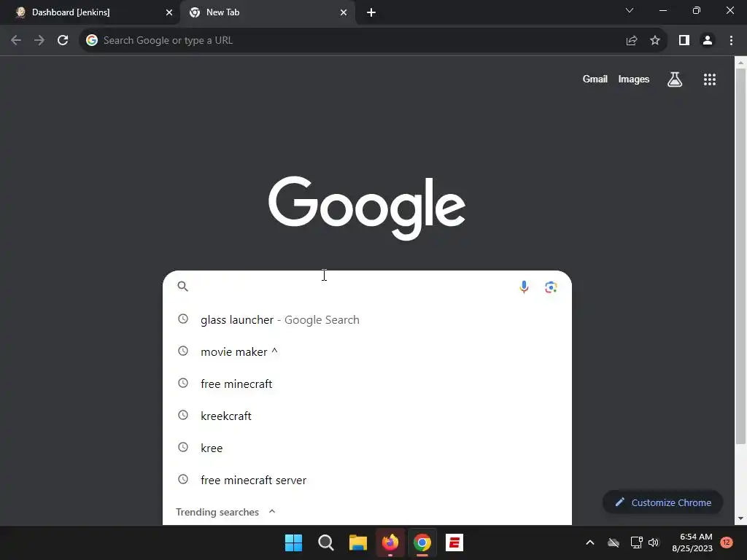Click the magnifier icon in the search box
Image resolution: width=747 pixels, height=560 pixels.
point(183,286)
